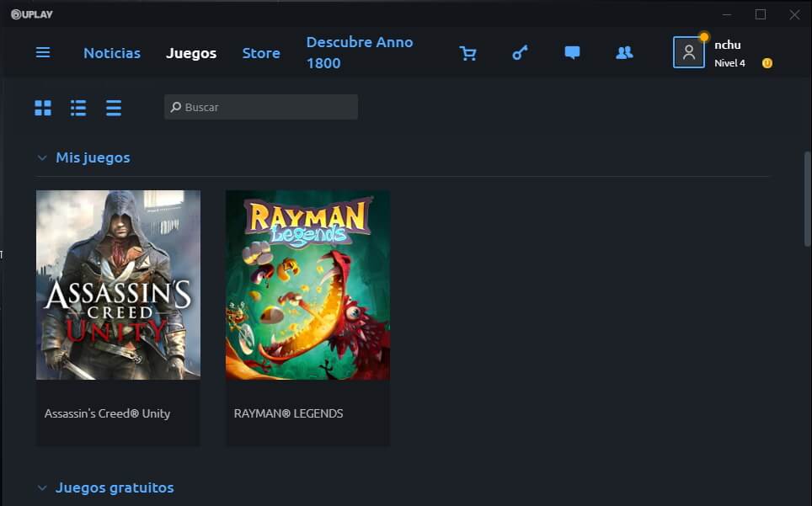Collapse the Mis juegos section
The image size is (812, 506).
point(42,157)
